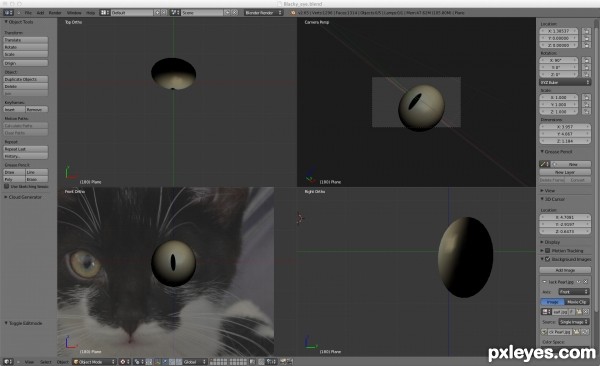Select the grease pencil Draw tool
The height and width of the screenshot is (366, 600).
click(14, 172)
